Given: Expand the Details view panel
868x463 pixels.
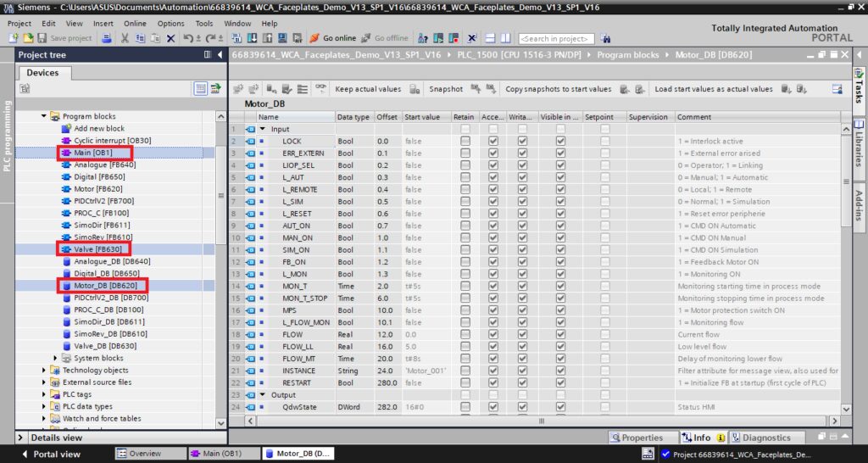Looking at the screenshot, I should click(21, 438).
